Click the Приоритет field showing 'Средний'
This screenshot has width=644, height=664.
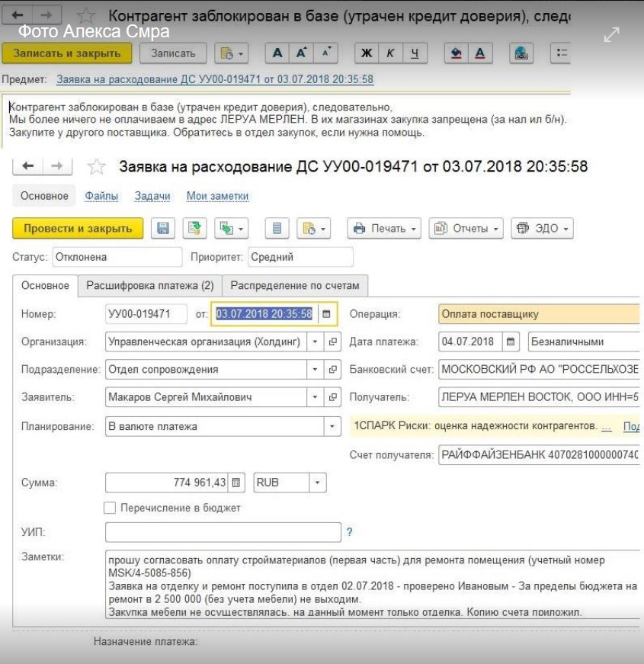click(300, 257)
